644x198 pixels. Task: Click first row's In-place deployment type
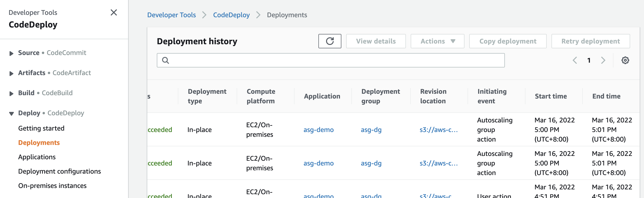pyautogui.click(x=199, y=130)
